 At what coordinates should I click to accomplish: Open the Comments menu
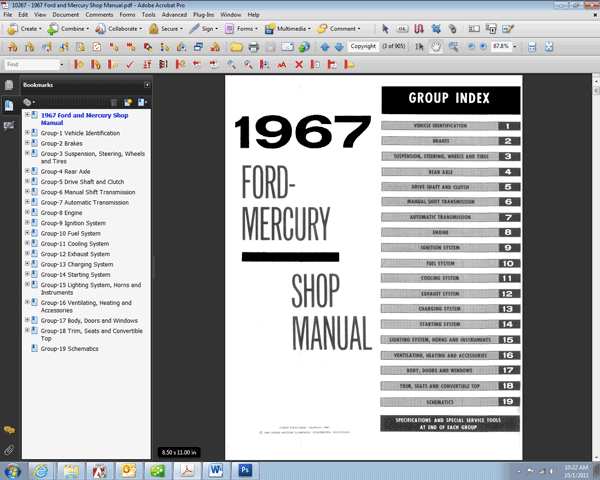click(99, 15)
